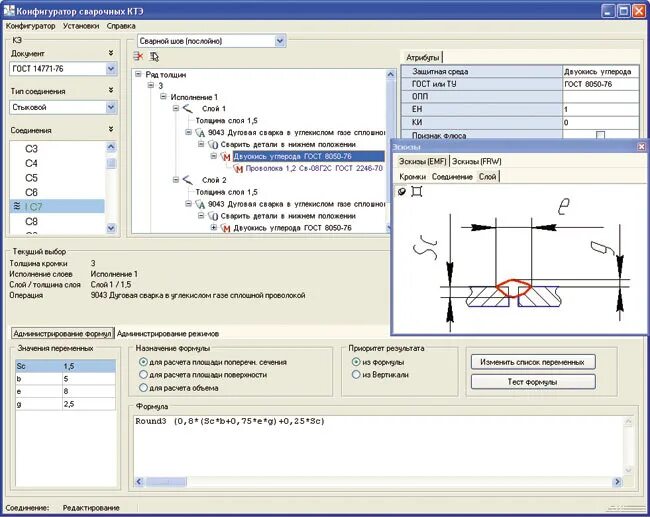Select priority из Вертикали
650x517 pixels.
pos(356,375)
